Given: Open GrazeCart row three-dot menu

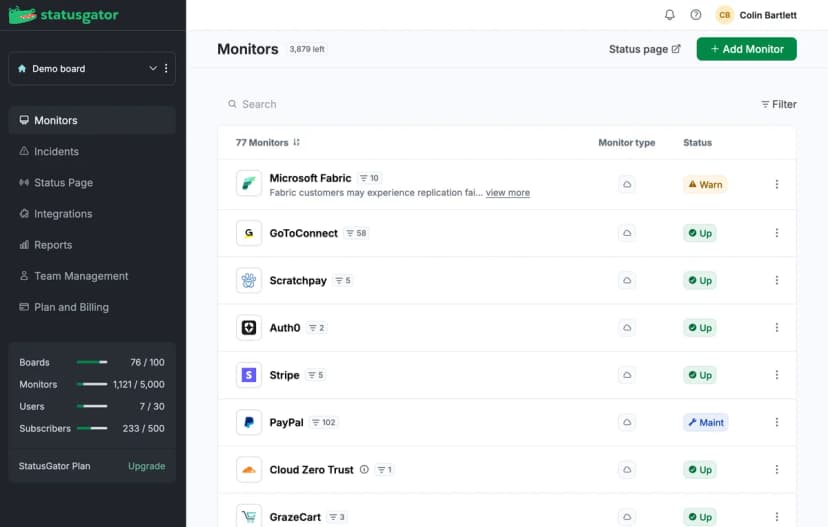Looking at the screenshot, I should [777, 516].
